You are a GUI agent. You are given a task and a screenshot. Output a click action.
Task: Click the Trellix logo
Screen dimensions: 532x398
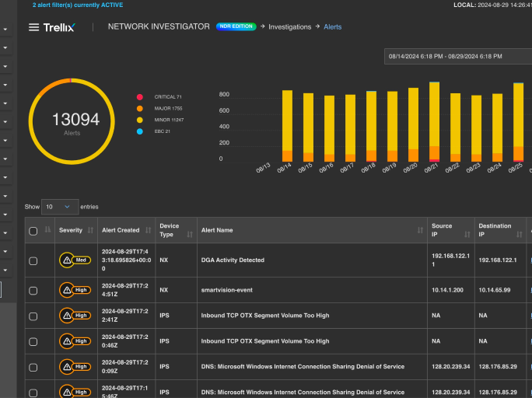[x=58, y=27]
